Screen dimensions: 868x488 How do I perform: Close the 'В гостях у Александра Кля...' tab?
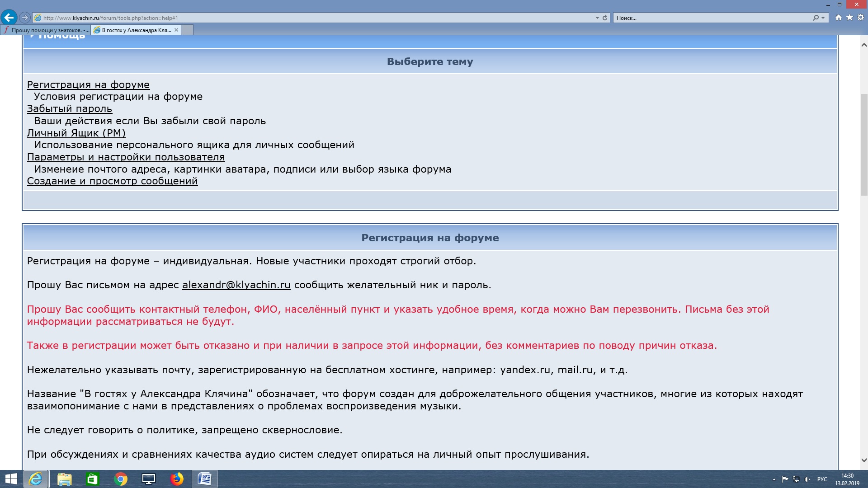[x=176, y=30]
